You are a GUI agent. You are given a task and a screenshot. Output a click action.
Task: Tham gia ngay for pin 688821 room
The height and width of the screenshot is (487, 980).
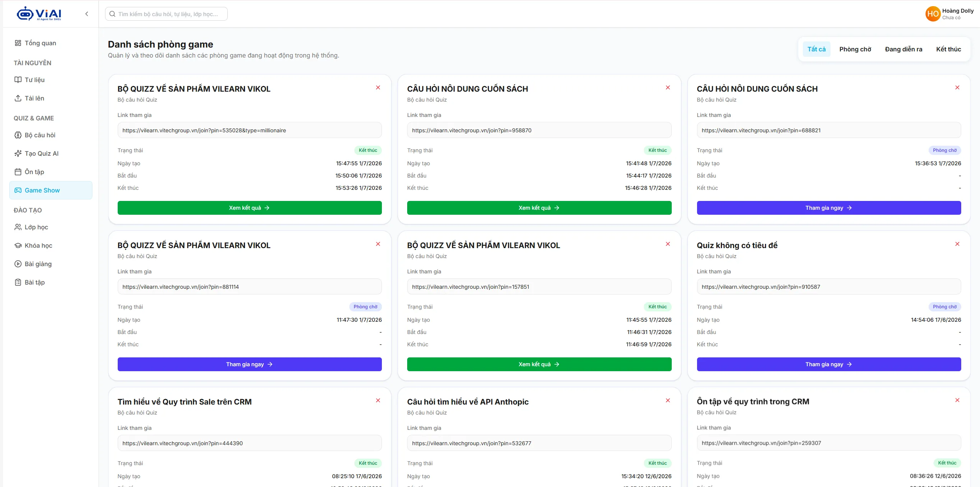pyautogui.click(x=829, y=208)
